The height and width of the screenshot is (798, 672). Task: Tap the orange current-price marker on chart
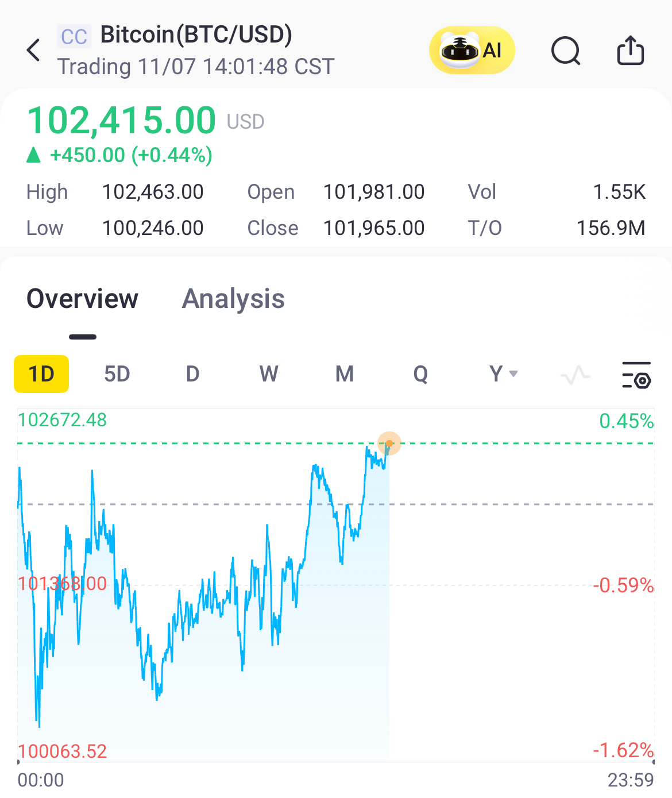(x=389, y=444)
